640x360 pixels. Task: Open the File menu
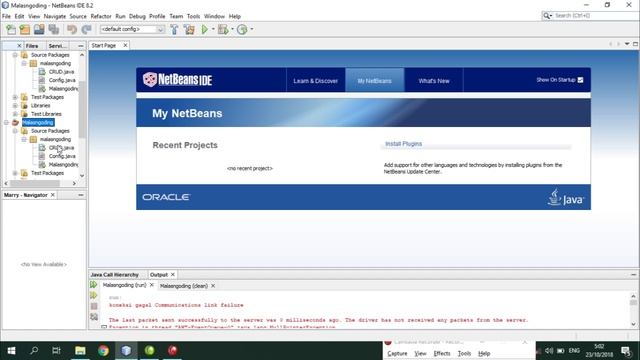click(6, 16)
